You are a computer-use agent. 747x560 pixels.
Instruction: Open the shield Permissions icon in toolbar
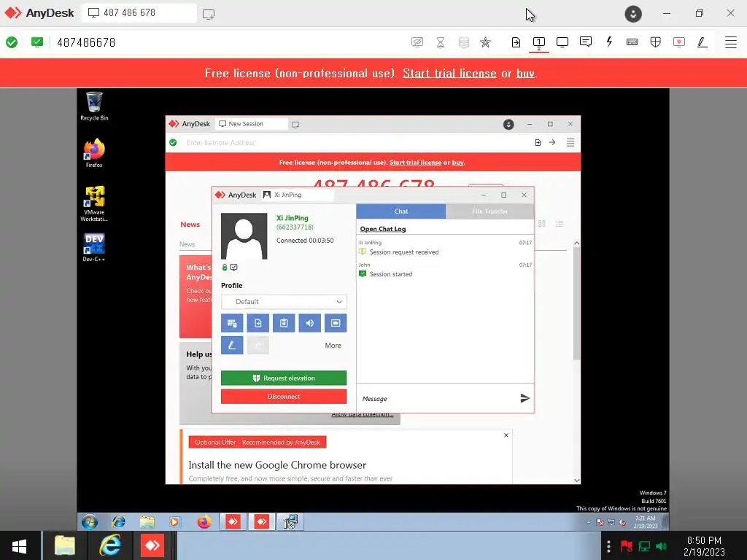pos(656,42)
